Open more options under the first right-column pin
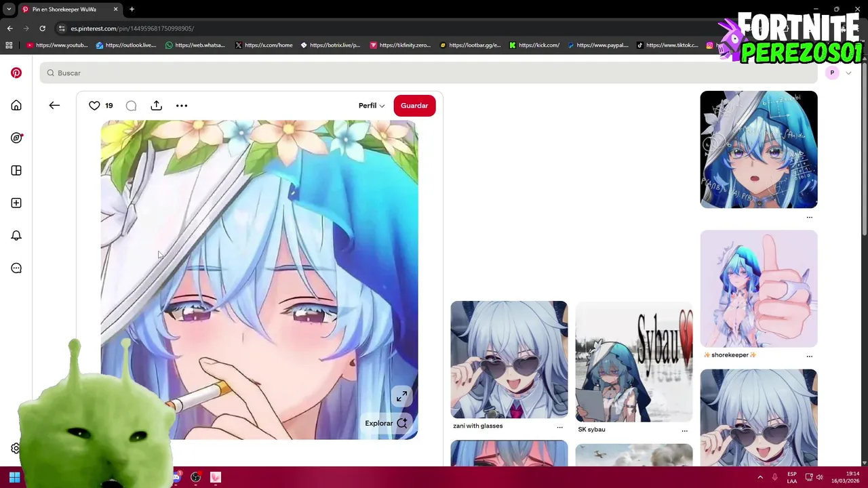 tap(809, 218)
